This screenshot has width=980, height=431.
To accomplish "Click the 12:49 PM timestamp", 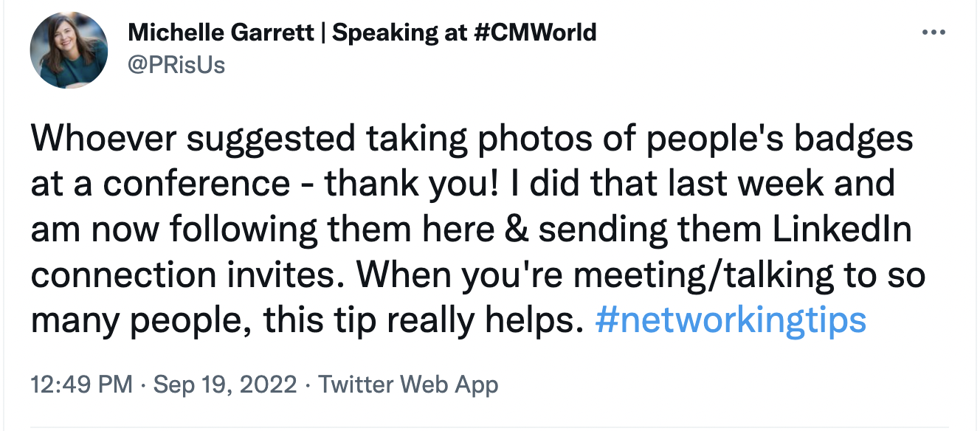I will (x=81, y=385).
